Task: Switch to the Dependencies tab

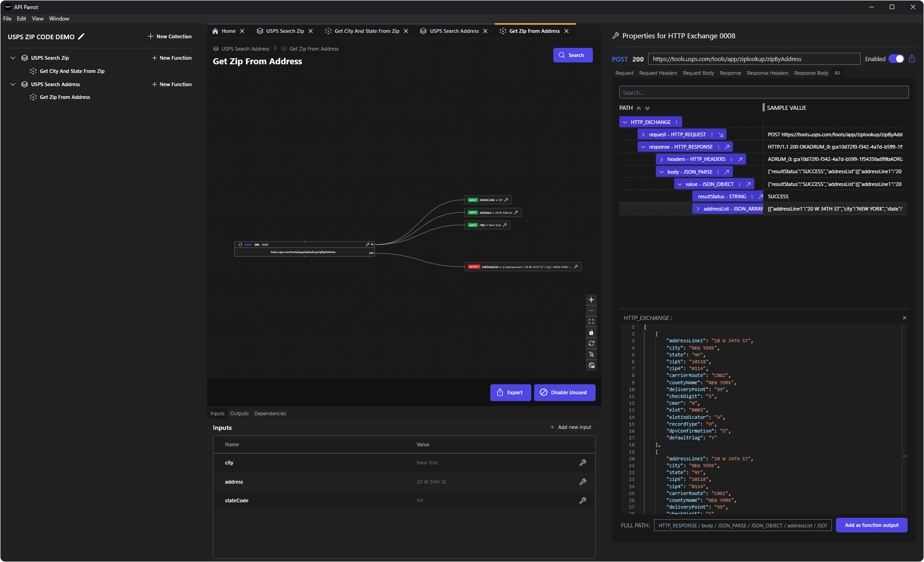Action: (270, 413)
